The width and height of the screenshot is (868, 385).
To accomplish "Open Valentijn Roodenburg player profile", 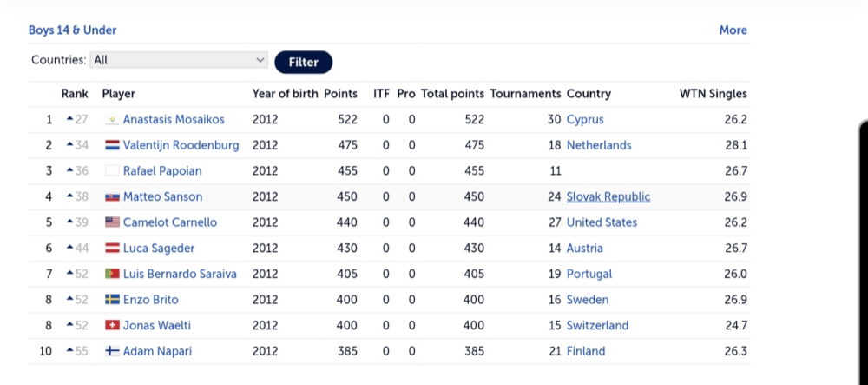I will (x=181, y=145).
